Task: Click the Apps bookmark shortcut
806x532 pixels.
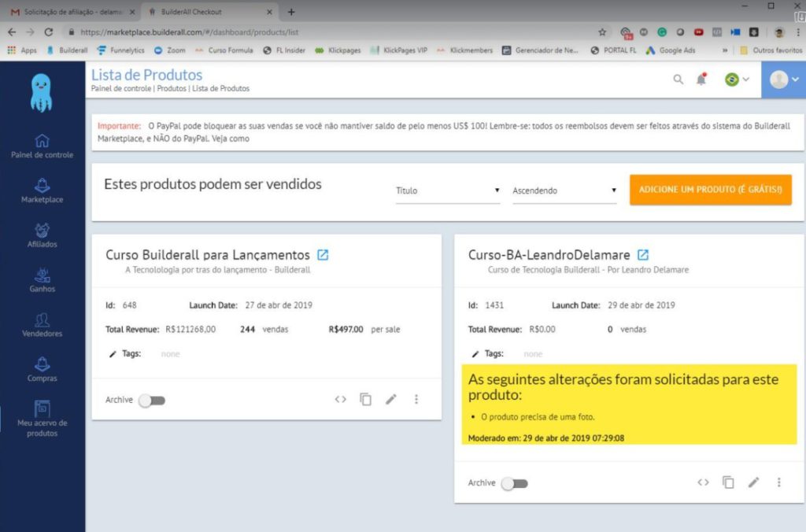Action: (x=22, y=50)
